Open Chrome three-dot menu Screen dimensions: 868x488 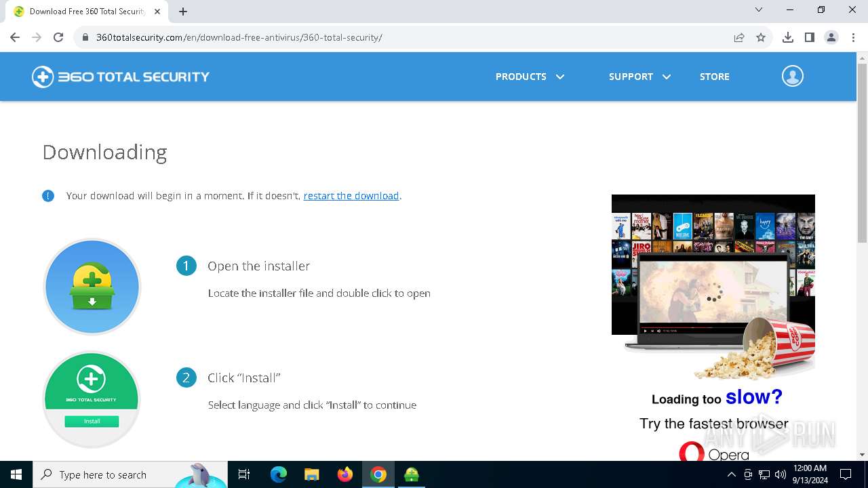(852, 37)
